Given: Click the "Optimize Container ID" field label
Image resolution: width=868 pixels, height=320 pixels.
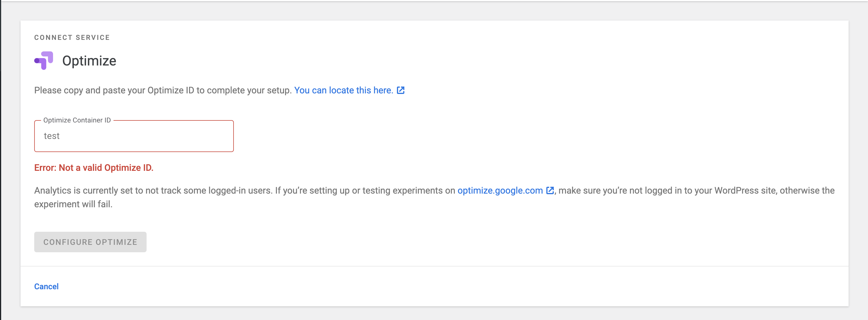Looking at the screenshot, I should [x=77, y=120].
